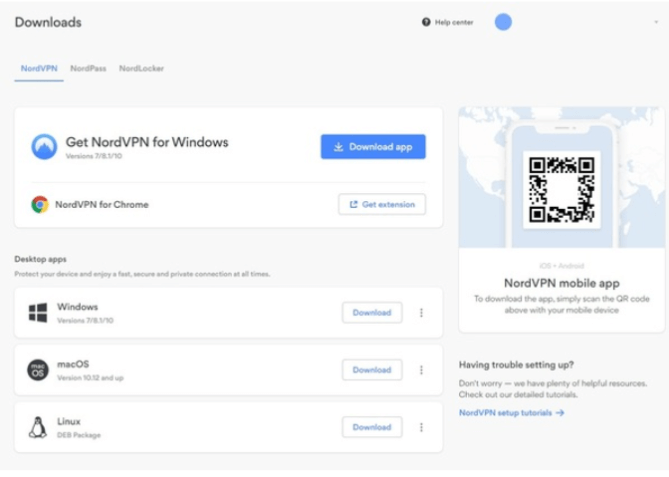Click the Windows logo icon

pos(38,312)
